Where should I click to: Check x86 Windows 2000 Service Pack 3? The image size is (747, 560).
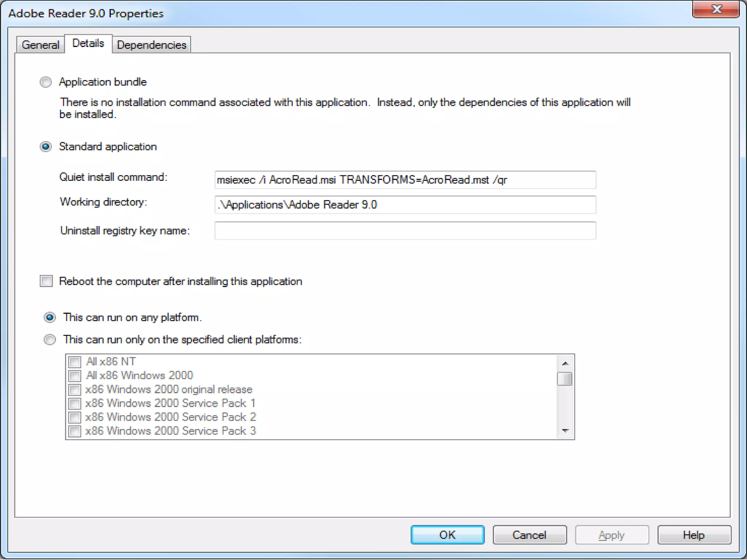pyautogui.click(x=75, y=431)
